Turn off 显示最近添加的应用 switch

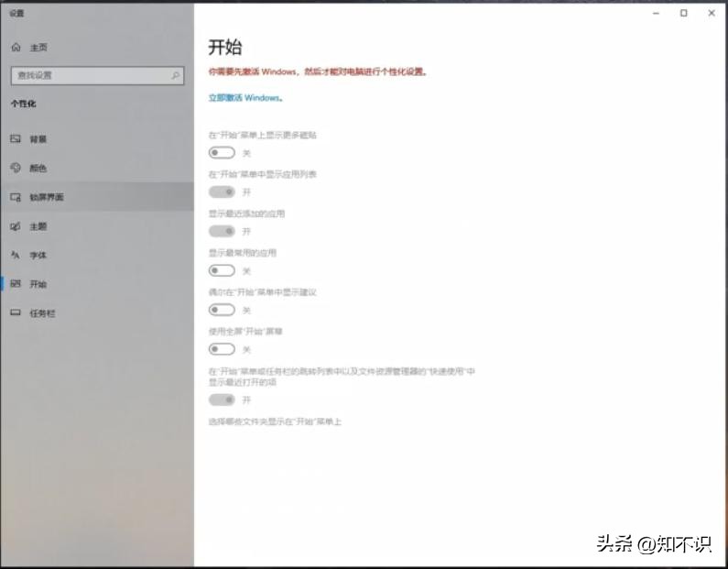[222, 231]
